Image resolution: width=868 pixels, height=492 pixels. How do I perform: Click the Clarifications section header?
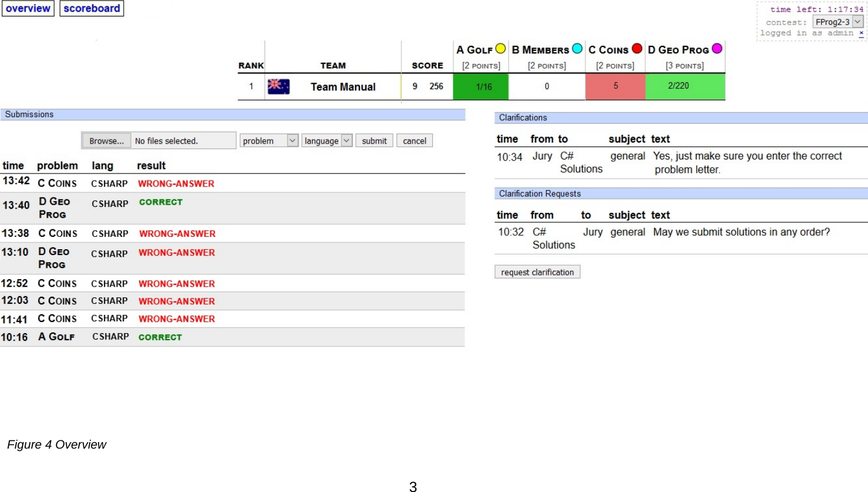click(681, 118)
